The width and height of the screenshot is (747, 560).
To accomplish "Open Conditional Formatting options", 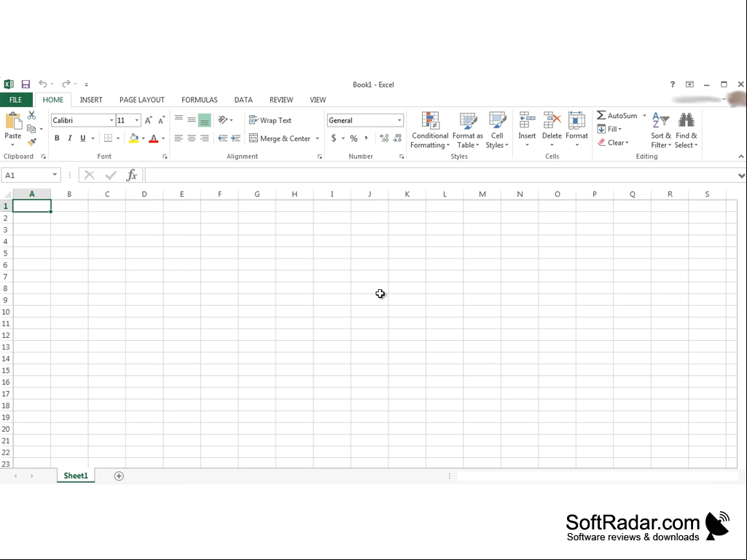I will tap(430, 130).
